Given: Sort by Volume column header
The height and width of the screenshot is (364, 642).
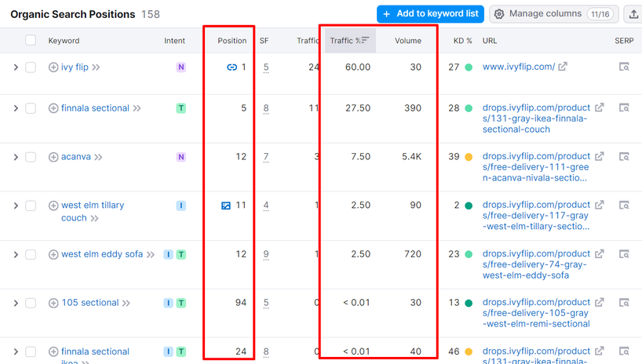Looking at the screenshot, I should tap(407, 41).
